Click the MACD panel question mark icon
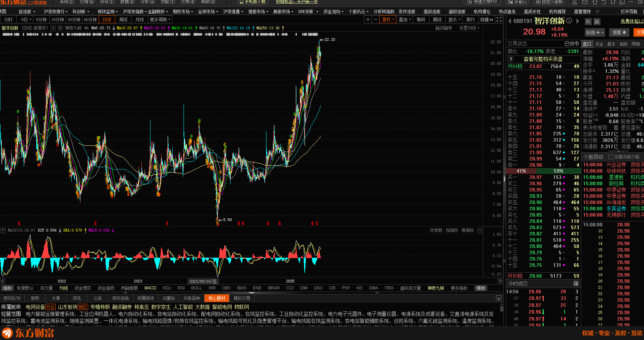Viewport: 644px width, 340px height. 3,230
